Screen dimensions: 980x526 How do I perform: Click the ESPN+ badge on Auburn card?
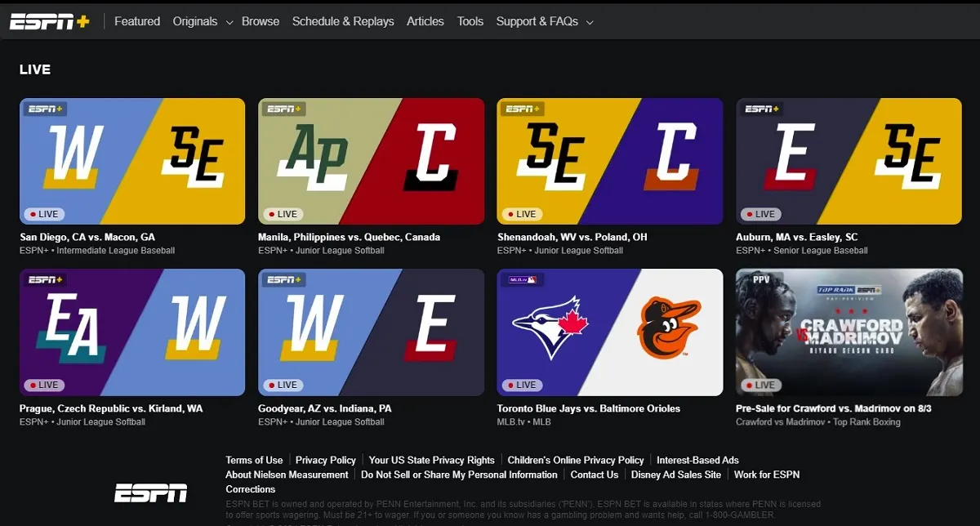[x=763, y=109]
